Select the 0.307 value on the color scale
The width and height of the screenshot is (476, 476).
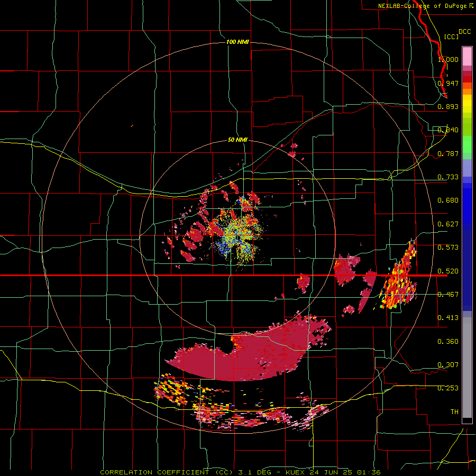pos(448,365)
